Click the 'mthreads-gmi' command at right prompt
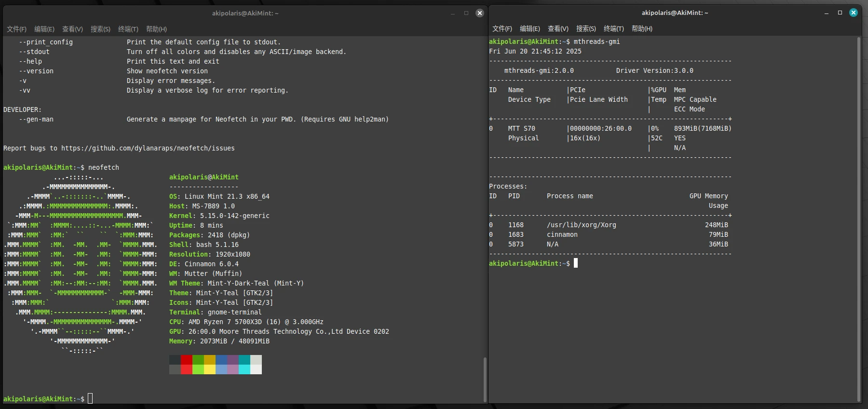The height and width of the screenshot is (409, 868). [x=597, y=41]
